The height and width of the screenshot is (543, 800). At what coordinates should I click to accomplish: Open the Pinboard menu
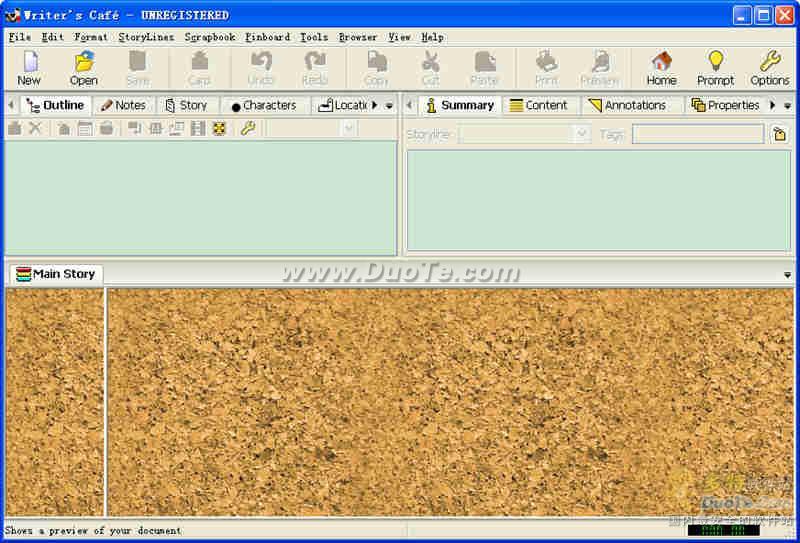click(x=267, y=37)
